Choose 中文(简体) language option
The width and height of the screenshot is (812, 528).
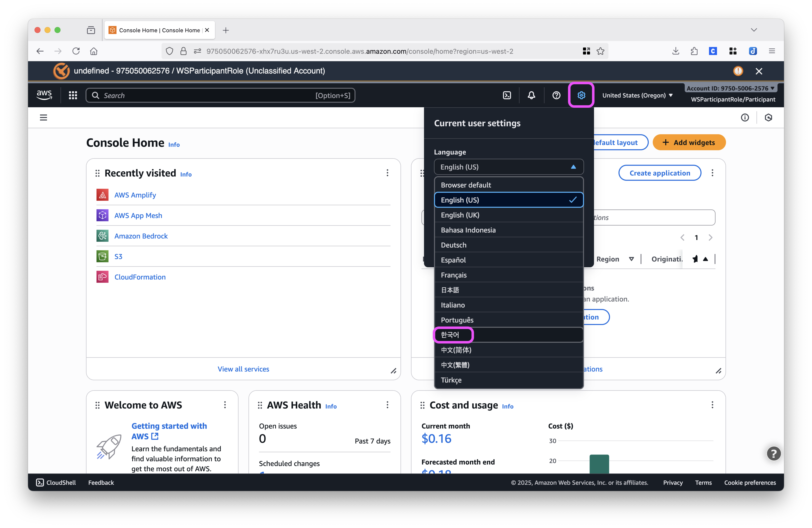[x=509, y=350]
